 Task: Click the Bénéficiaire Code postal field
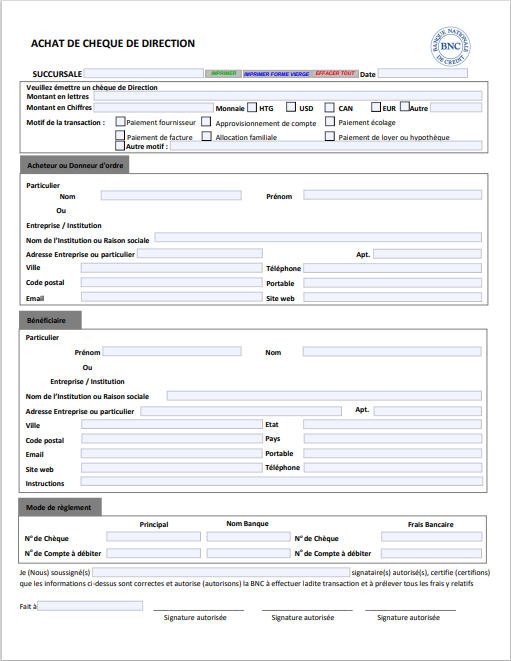[x=172, y=439]
